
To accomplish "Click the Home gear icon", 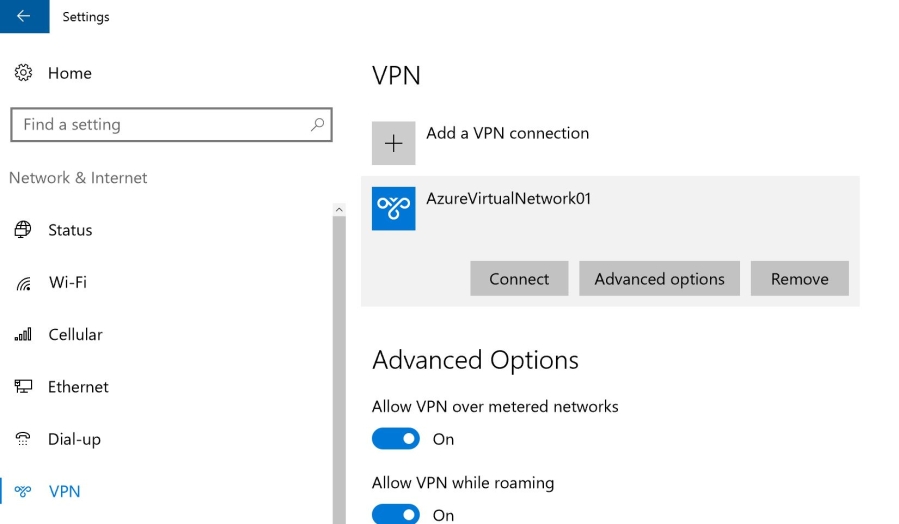I will (x=22, y=73).
